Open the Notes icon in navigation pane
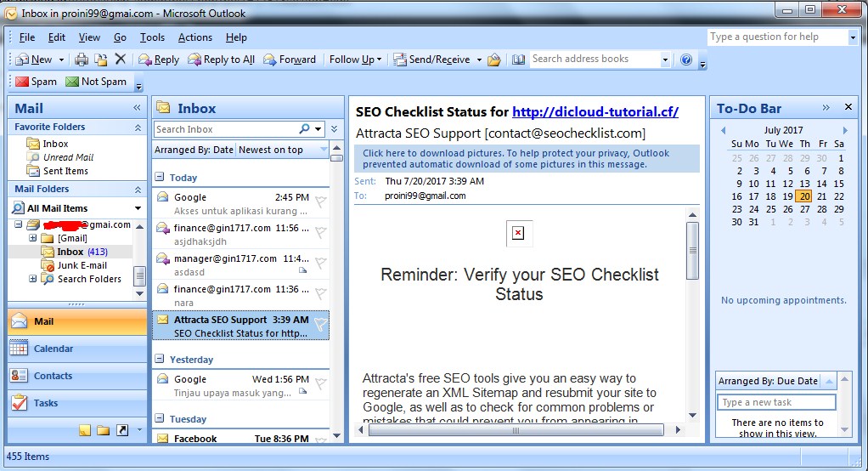The image size is (868, 471). pos(85,430)
